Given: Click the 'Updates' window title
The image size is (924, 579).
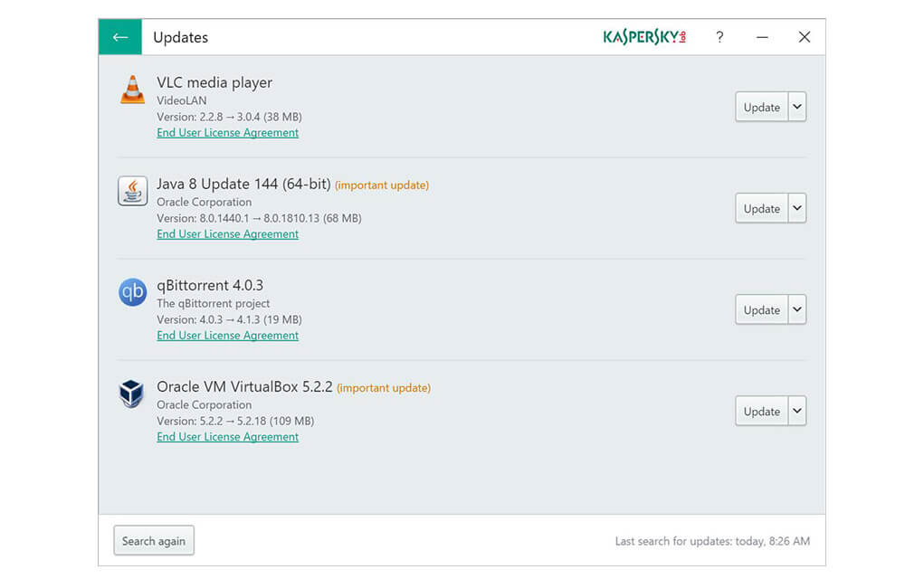Looking at the screenshot, I should pos(180,37).
